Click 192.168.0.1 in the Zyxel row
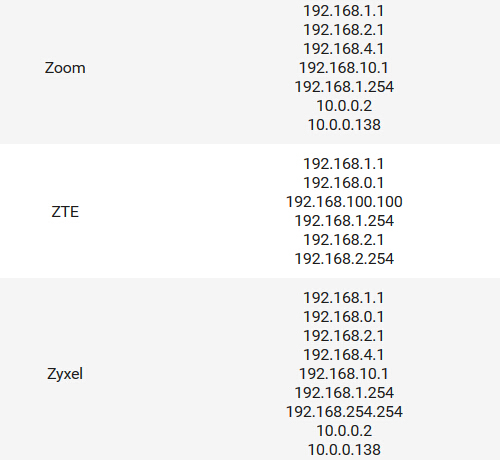Viewport: 500px width, 460px height. pos(344,317)
